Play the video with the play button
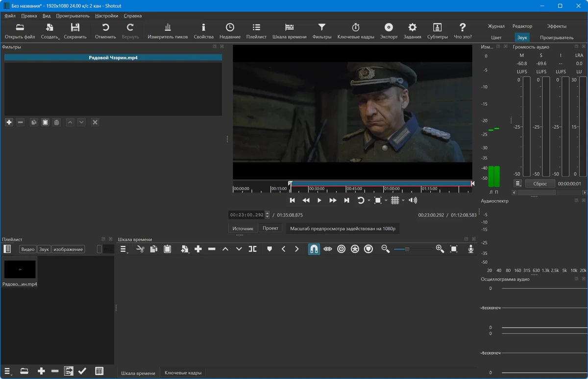 point(319,200)
